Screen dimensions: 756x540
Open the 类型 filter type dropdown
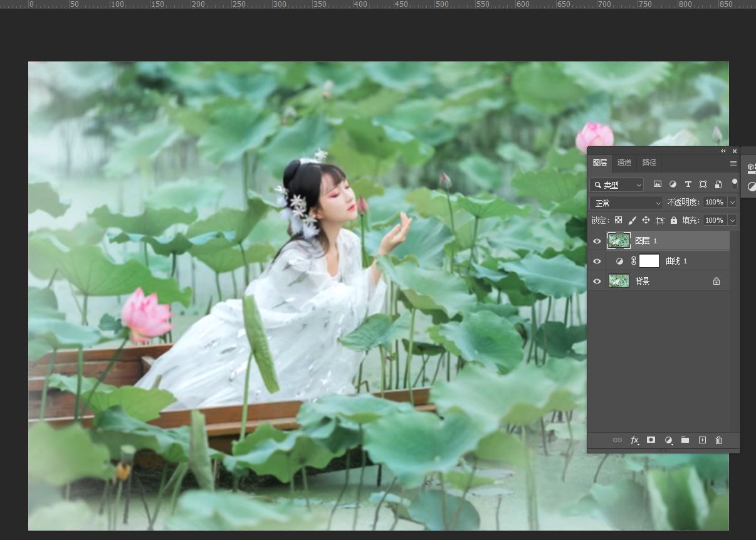click(617, 184)
